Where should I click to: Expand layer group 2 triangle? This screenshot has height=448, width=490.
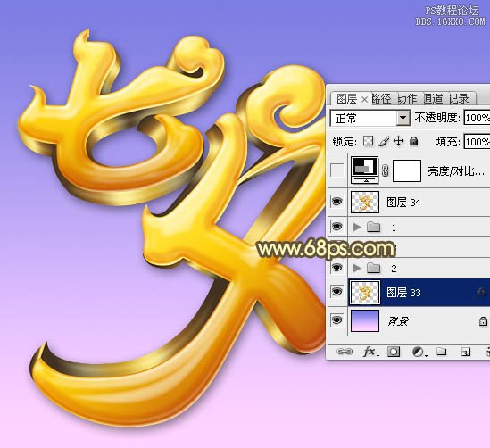[357, 268]
